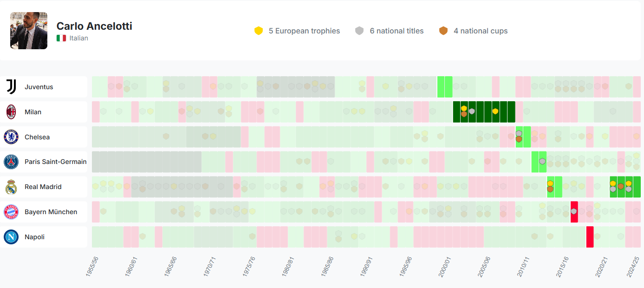Image resolution: width=644 pixels, height=288 pixels.
Task: Open the Real Madrid row label
Action: click(x=44, y=187)
